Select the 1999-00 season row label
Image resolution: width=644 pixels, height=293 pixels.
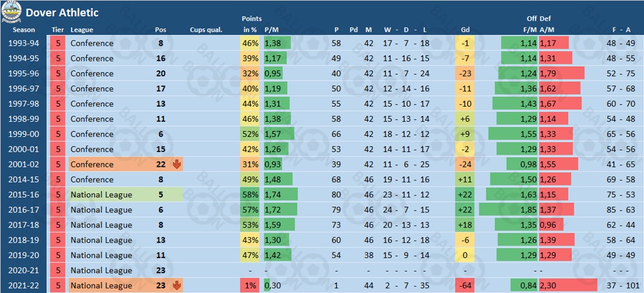coord(24,134)
